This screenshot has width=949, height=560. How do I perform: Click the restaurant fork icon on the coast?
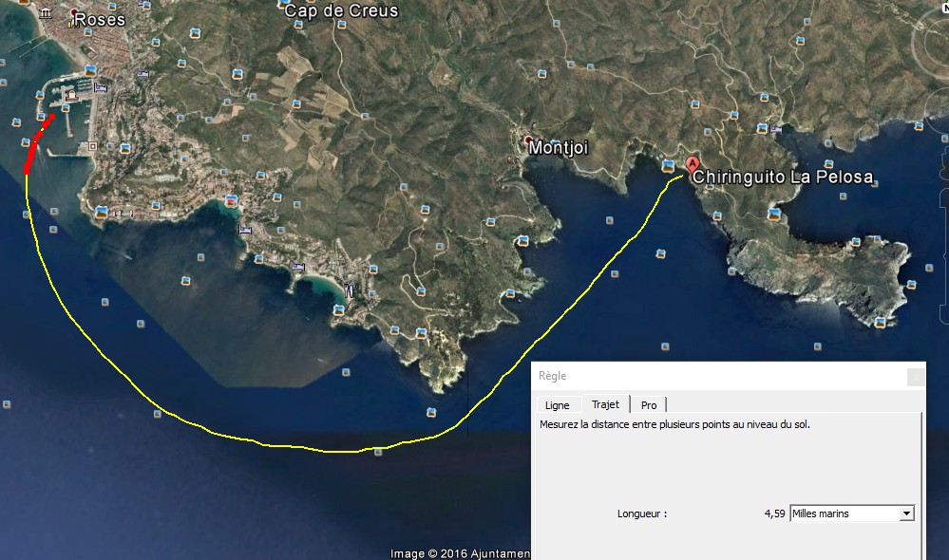click(349, 290)
